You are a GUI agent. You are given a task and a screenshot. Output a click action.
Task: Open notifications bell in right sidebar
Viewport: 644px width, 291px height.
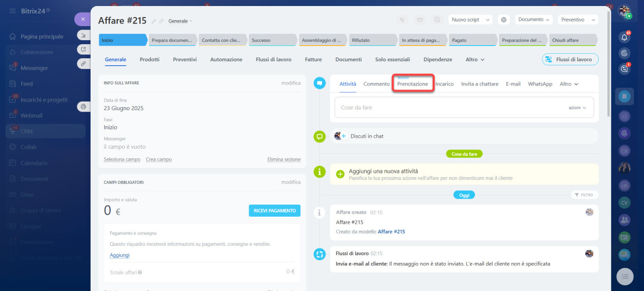tap(624, 37)
